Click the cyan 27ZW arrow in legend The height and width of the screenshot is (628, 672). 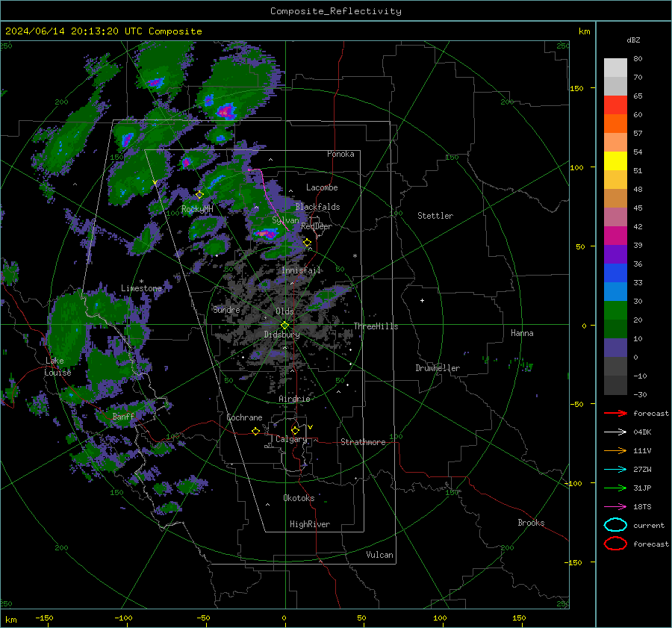click(x=615, y=470)
